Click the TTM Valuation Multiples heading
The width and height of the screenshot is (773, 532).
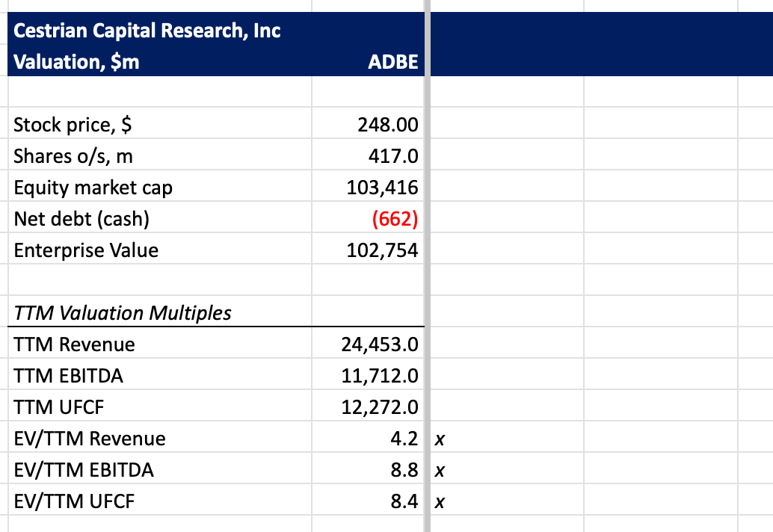click(123, 313)
